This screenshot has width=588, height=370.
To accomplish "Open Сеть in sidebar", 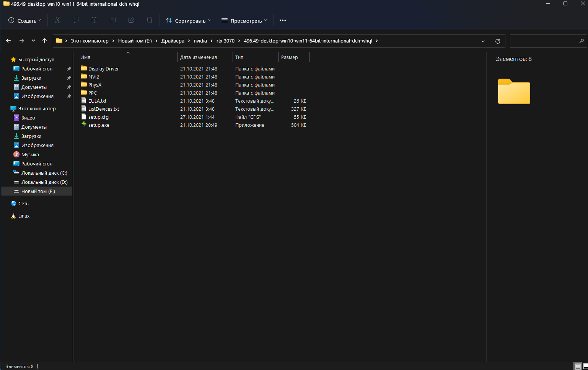I will (x=23, y=203).
